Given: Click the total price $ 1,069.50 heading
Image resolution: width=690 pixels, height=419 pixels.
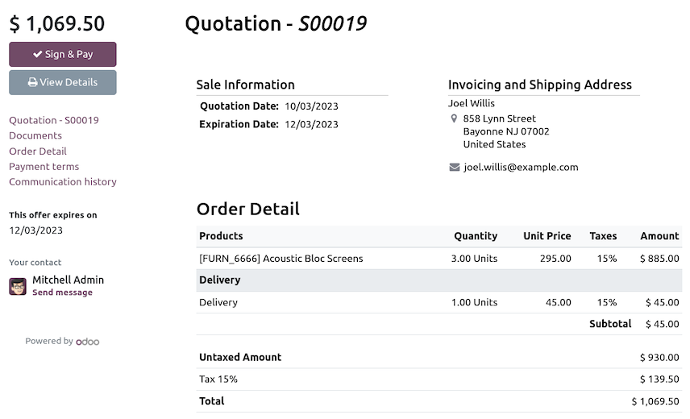Looking at the screenshot, I should [x=57, y=22].
